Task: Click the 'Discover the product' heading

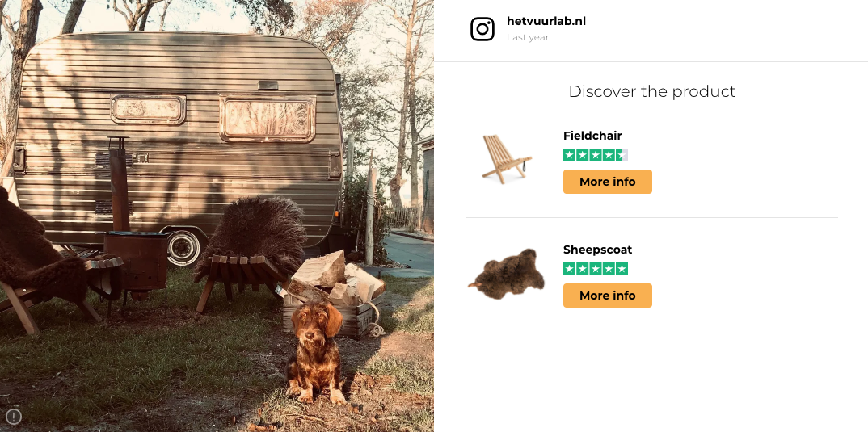Action: click(x=652, y=91)
